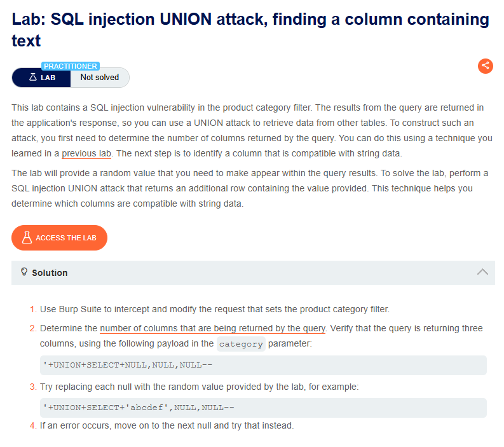Click the dark blue LAB label
Image resolution: width=504 pixels, height=447 pixels.
tap(41, 78)
